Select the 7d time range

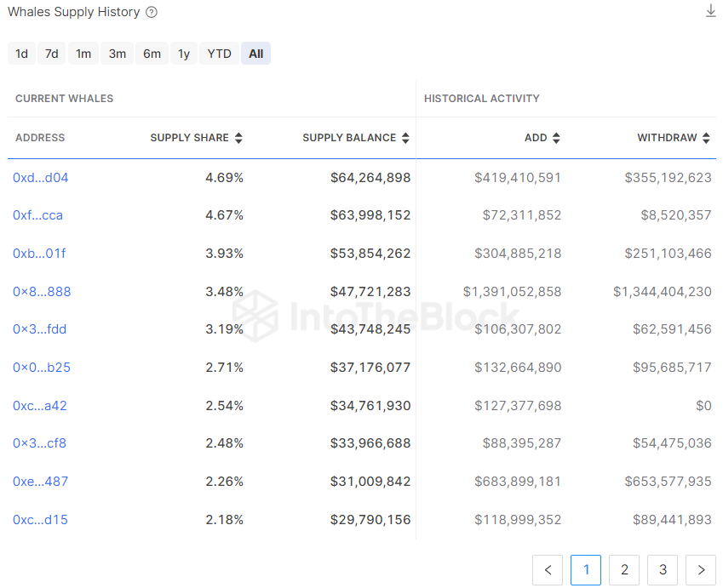52,54
